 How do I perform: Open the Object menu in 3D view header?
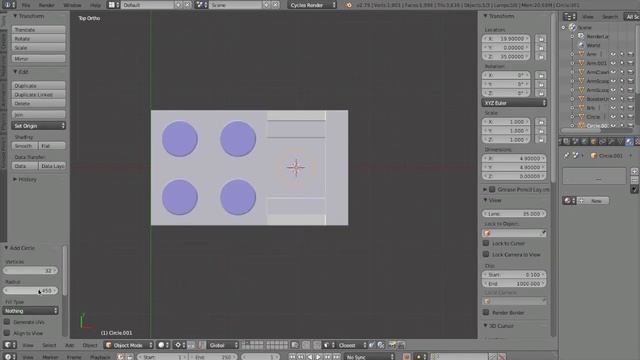(x=90, y=345)
